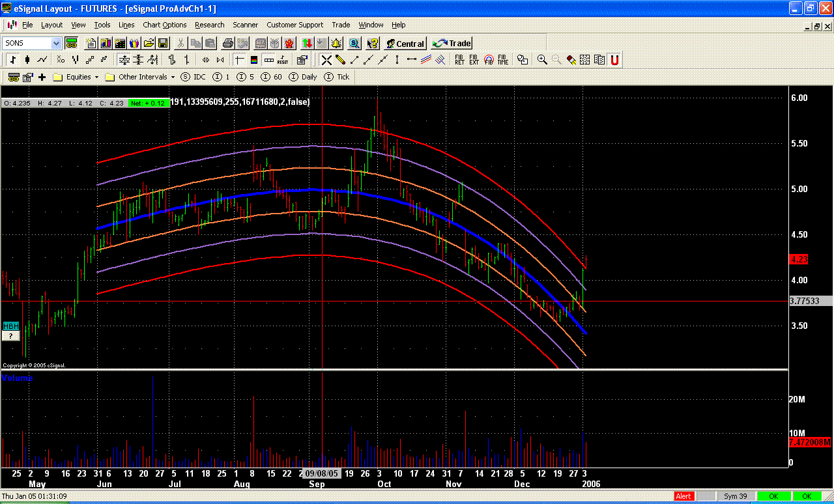834x504 pixels.
Task: Click the RESET chart icon
Action: pyautogui.click(x=283, y=60)
